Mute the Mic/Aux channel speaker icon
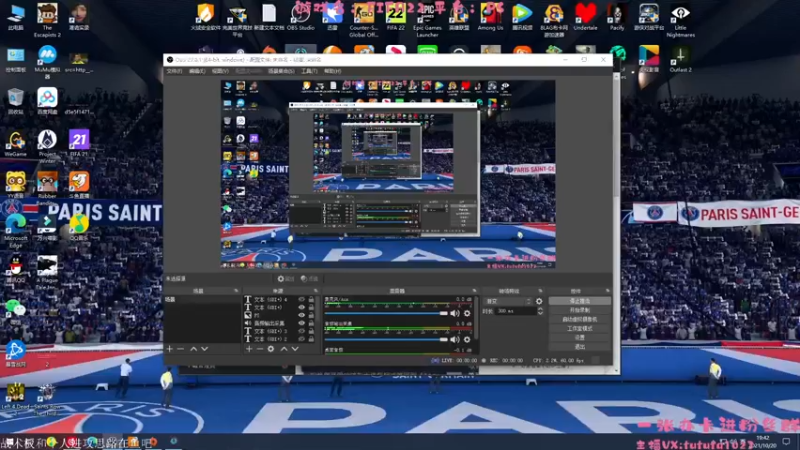This screenshot has height=450, width=800. pos(455,313)
